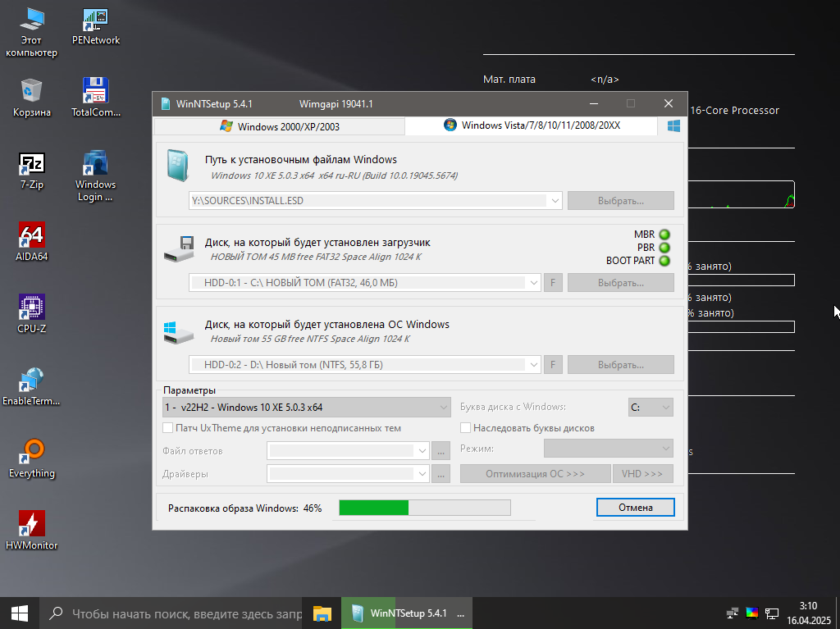Browse for answer file with ellipsis button
840x629 pixels.
pos(441,451)
